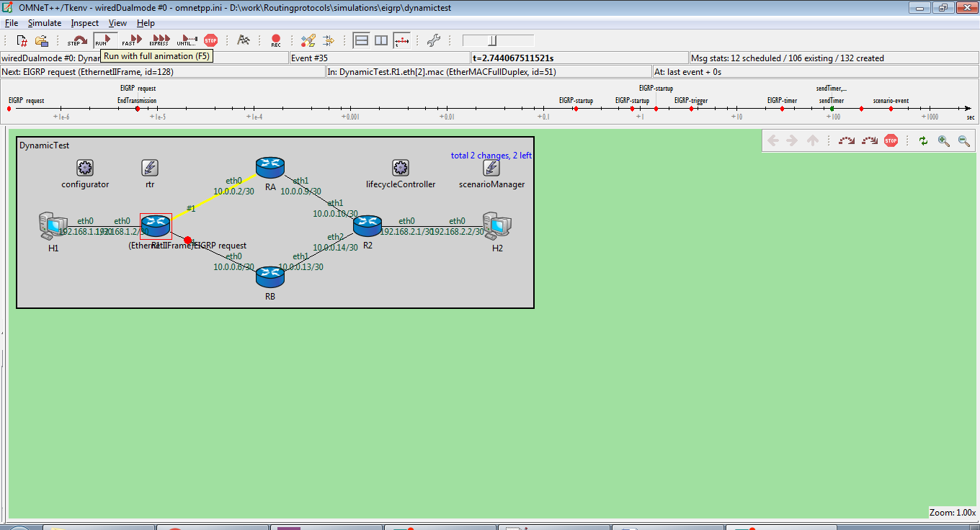Screen dimensions: 980x530
Task: Stop the simulation from main toolbar
Action: tap(210, 40)
